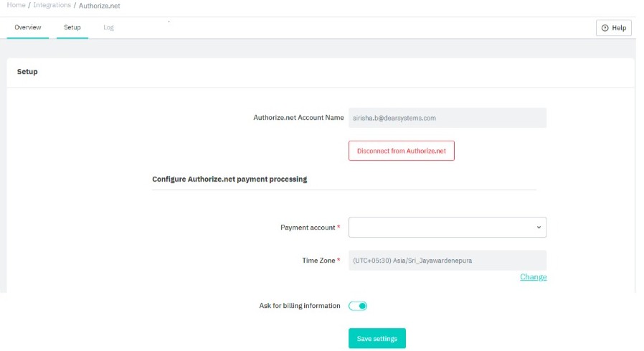Click the Change time zone link

533,277
